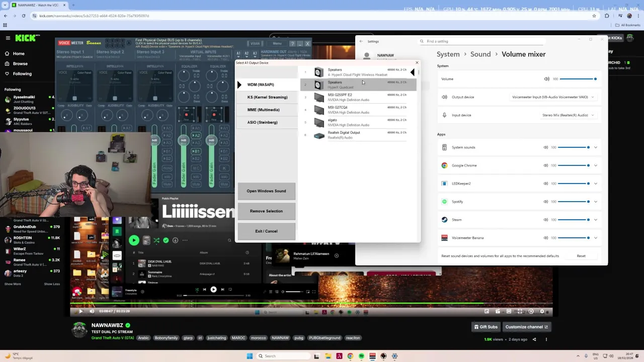The width and height of the screenshot is (644, 362).
Task: Open Chrome from the Windows taskbar
Action: (350, 356)
